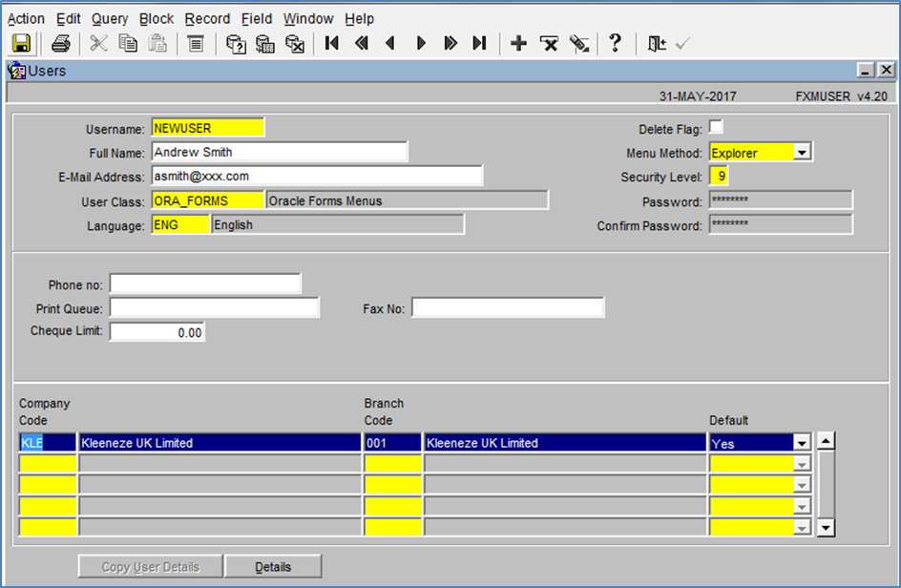Click the Fax No field
Viewport: 901px width, 588px height.
pyautogui.click(x=508, y=307)
